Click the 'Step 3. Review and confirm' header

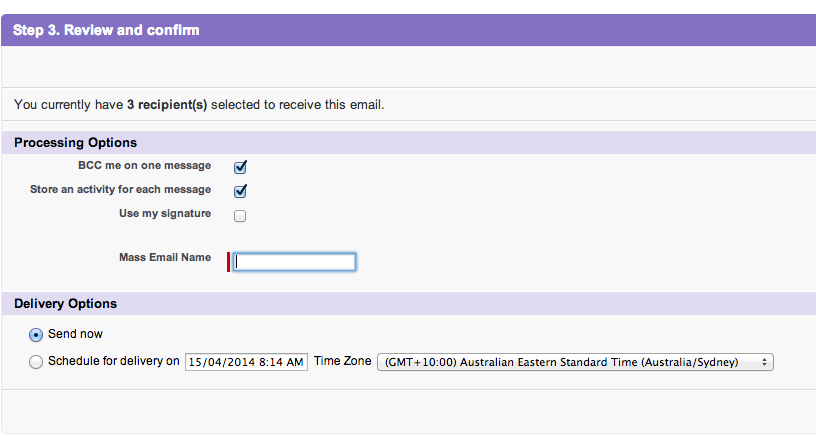click(106, 30)
